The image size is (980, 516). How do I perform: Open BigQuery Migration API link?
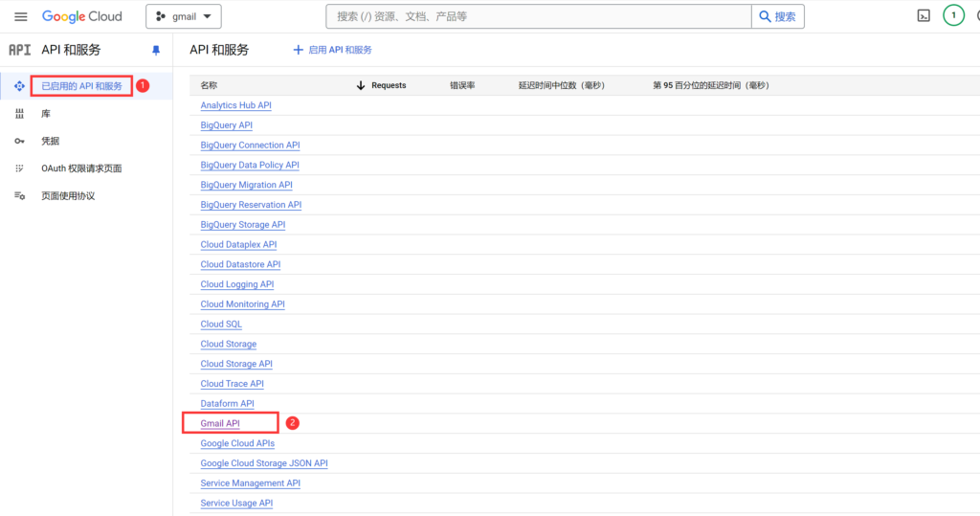coord(246,185)
